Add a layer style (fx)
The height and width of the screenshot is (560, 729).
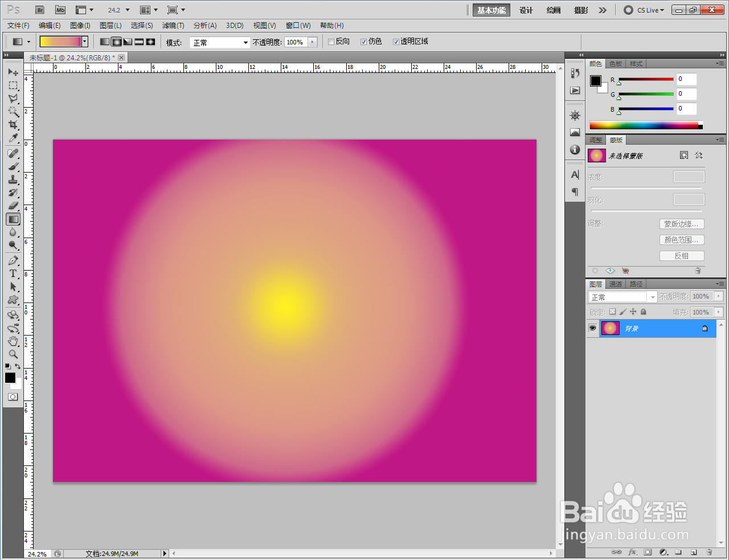point(632,552)
